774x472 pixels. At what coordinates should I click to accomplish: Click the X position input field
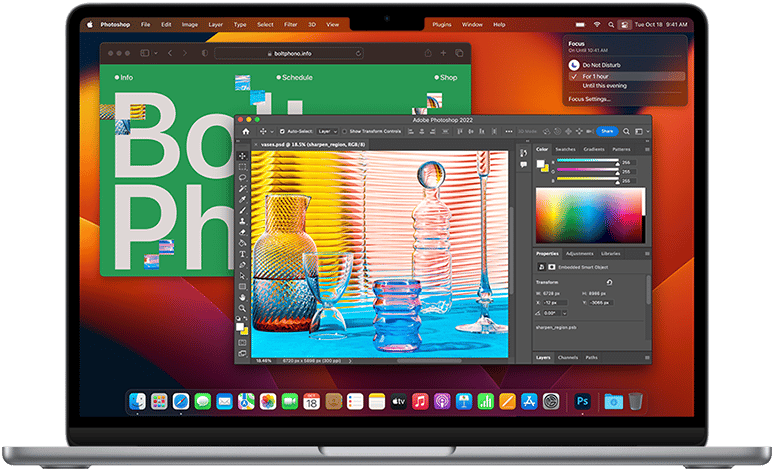pyautogui.click(x=555, y=303)
